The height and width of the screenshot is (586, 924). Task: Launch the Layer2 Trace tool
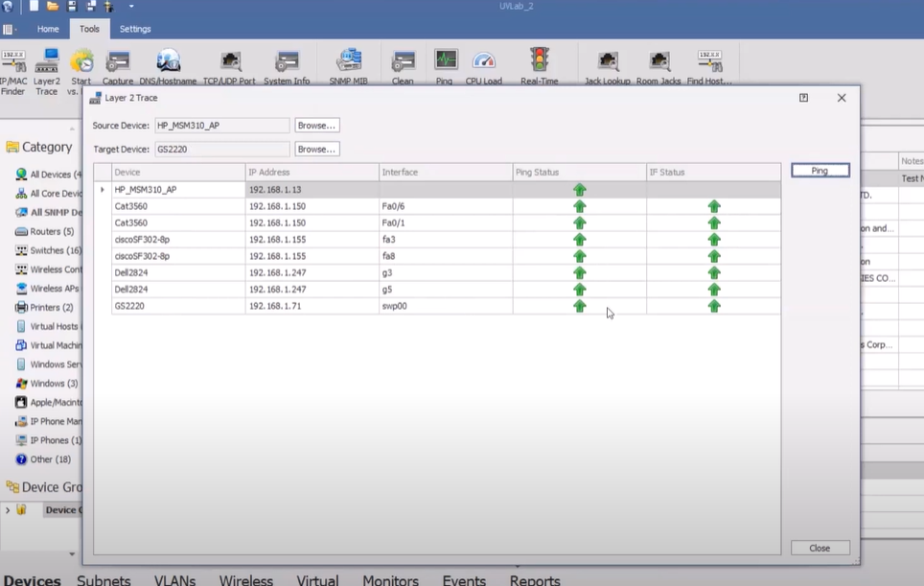click(x=47, y=72)
